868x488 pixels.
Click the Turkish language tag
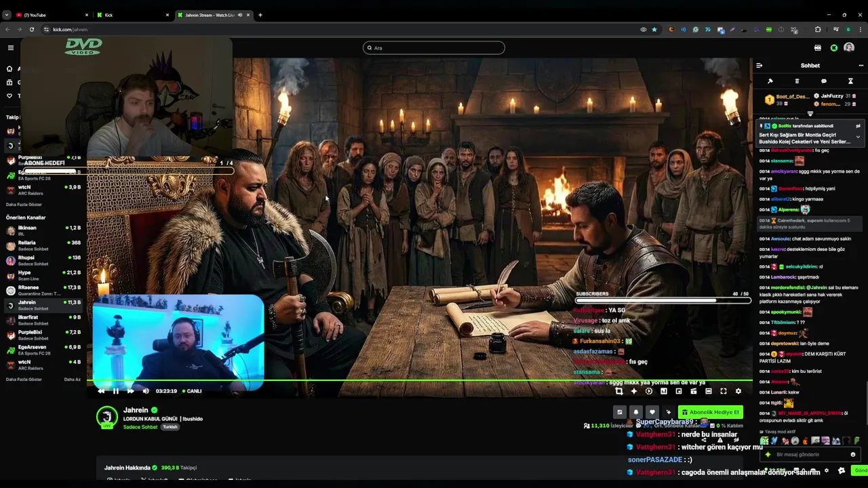[170, 427]
